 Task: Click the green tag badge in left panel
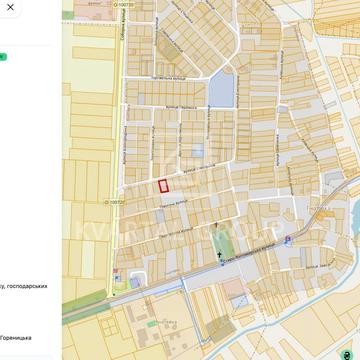pos(3,57)
